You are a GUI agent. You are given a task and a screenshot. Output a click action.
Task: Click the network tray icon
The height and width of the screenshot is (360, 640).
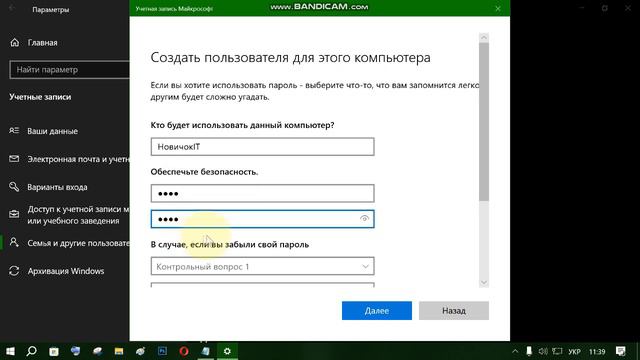pos(557,351)
